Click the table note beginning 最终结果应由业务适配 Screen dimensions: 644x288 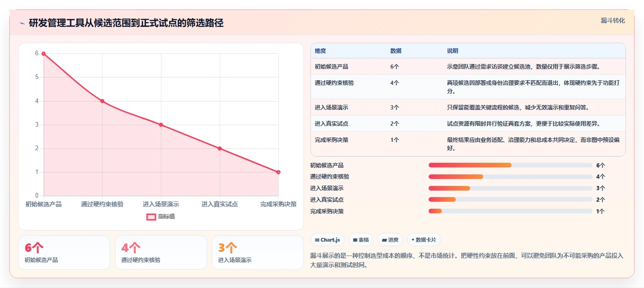tap(533, 144)
